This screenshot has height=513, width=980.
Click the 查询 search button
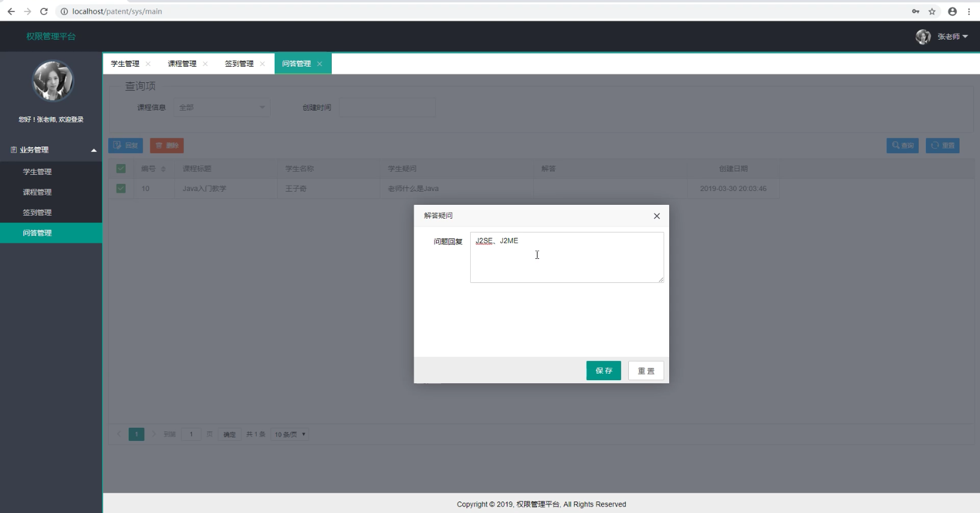tap(902, 145)
